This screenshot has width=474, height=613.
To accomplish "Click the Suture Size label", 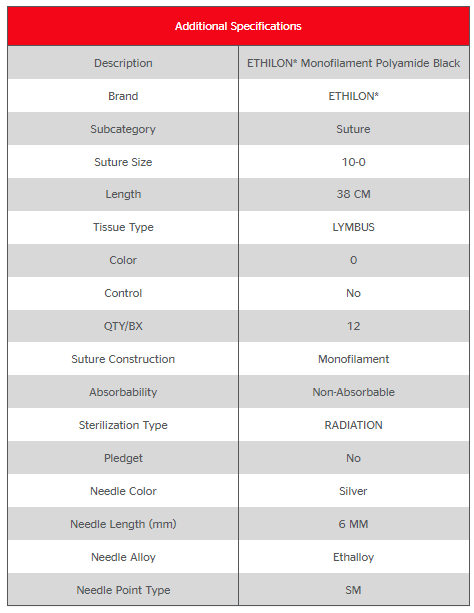I will [x=123, y=162].
